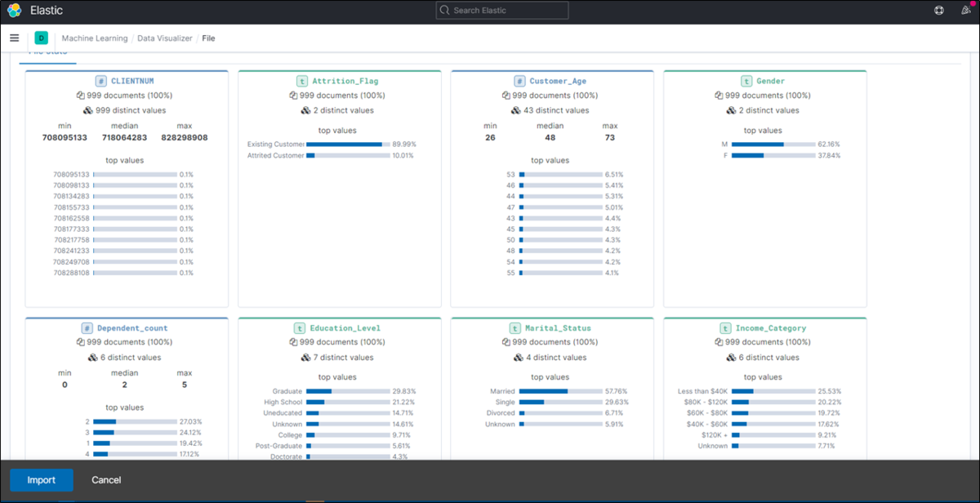Click the Married value bar
Image resolution: width=980 pixels, height=503 pixels.
tap(560, 391)
